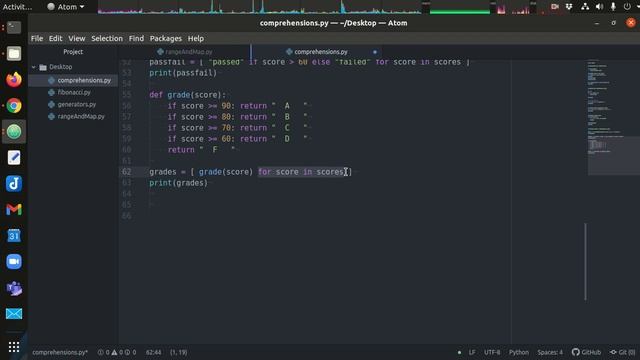Click the Project panel header

[73, 52]
